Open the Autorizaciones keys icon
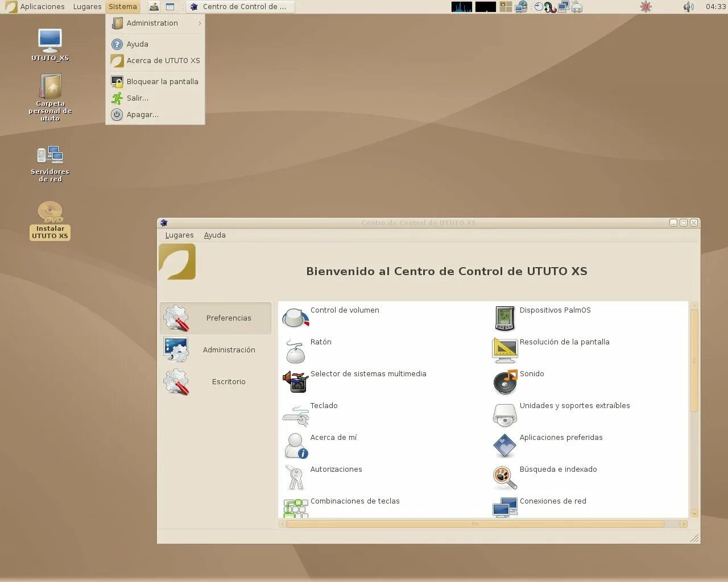Viewport: 728px width, 582px height. pos(296,477)
